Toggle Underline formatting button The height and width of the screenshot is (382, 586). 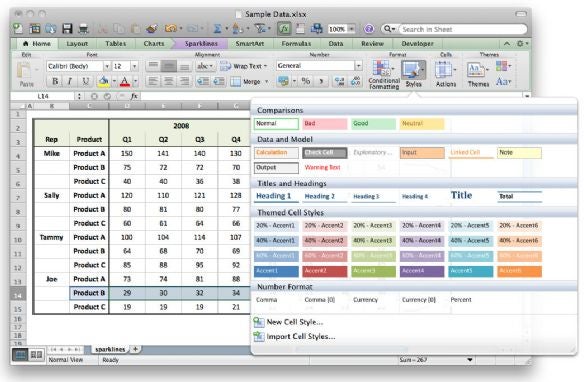coord(86,81)
